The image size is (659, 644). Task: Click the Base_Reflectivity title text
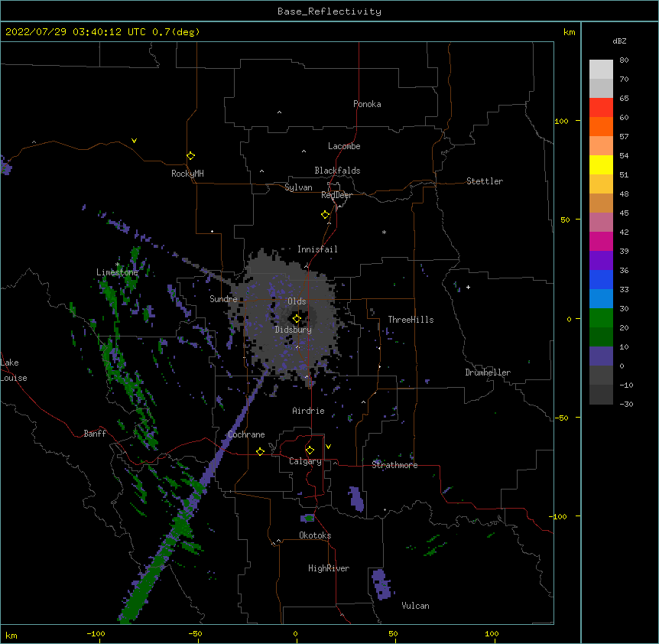click(x=329, y=11)
